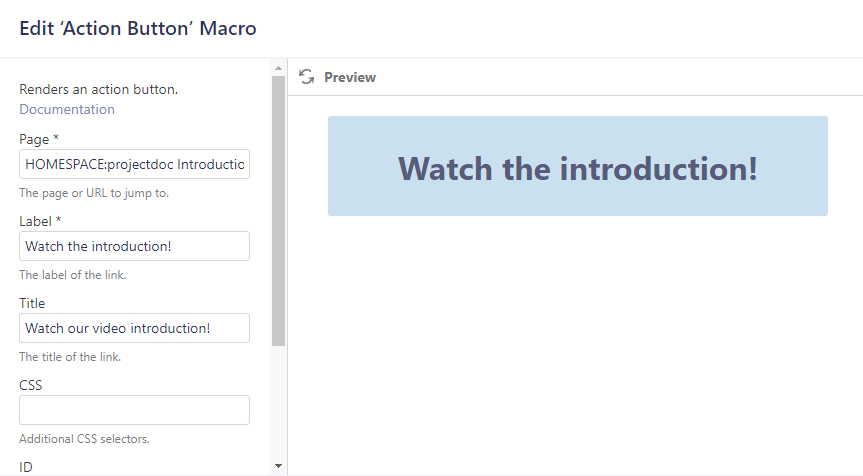Screen dimensions: 863x476
Task: Open the Documentation link
Action: (67, 109)
